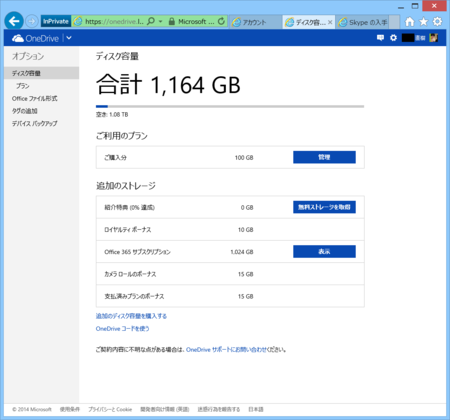Viewport: 450px width, 420px height.
Task: Click the 支払済みプランのボーナス row label
Action: pyautogui.click(x=134, y=296)
